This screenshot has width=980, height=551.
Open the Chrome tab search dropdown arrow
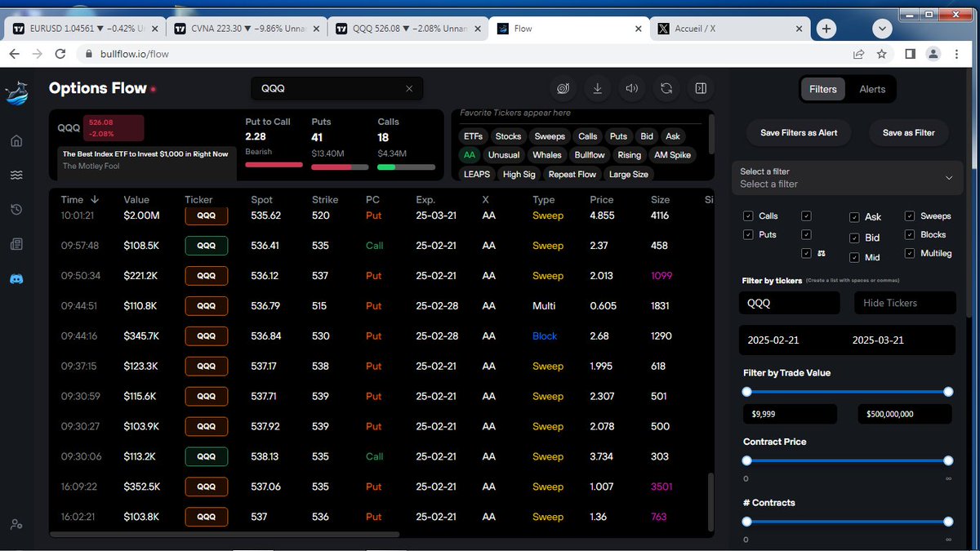coord(882,29)
